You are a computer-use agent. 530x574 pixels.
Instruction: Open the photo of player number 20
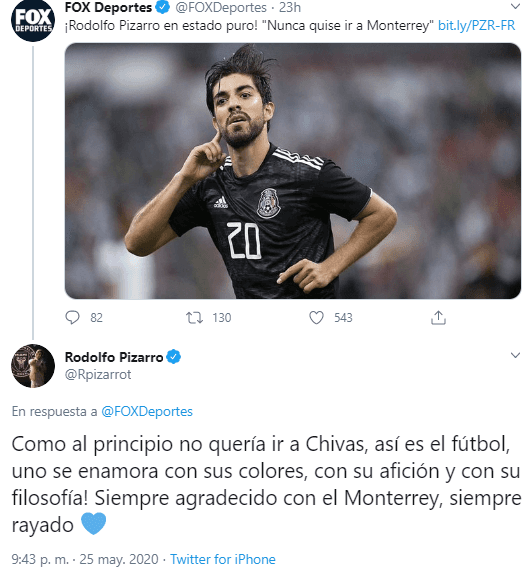click(293, 171)
